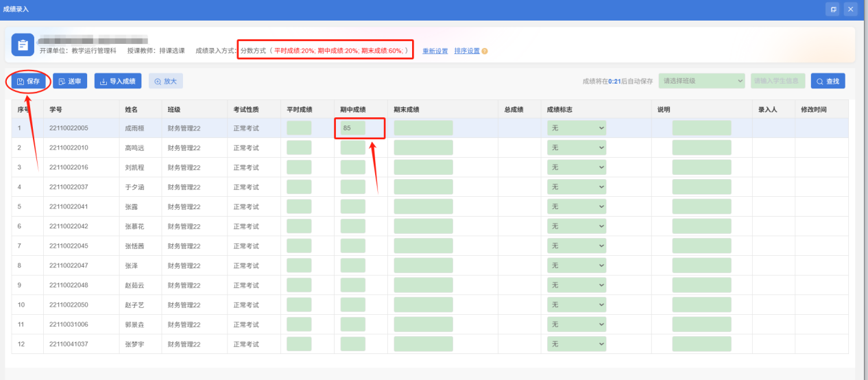Click the 放大 zoom-in button
The height and width of the screenshot is (380, 868).
166,82
